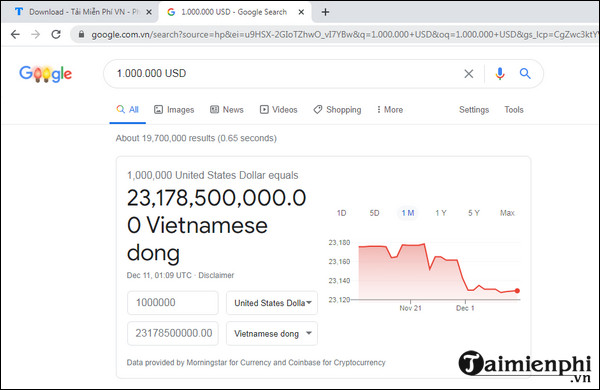Click the Google holiday logo
Viewport: 600px width, 390px height.
point(46,73)
